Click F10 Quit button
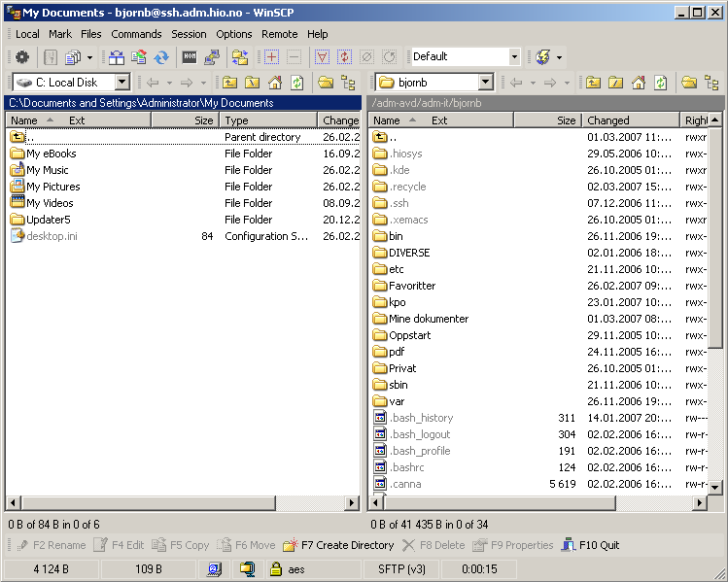 click(590, 545)
